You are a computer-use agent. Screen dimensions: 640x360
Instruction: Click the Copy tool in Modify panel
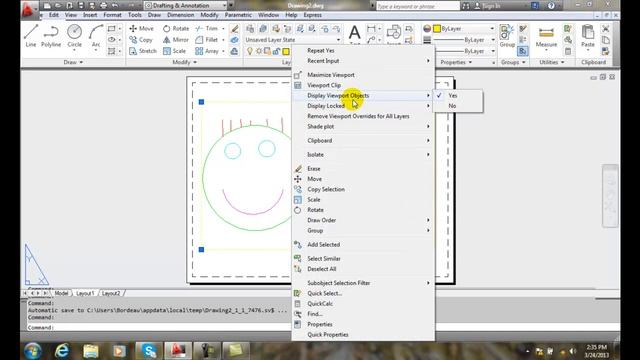coord(141,40)
